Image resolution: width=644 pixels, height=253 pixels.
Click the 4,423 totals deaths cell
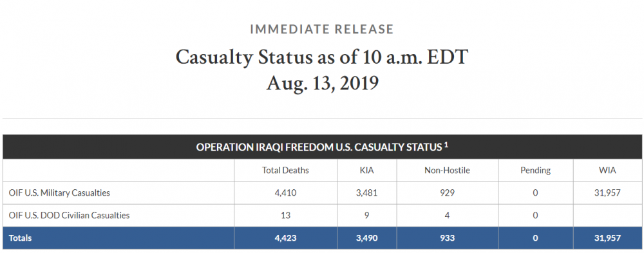pyautogui.click(x=285, y=238)
